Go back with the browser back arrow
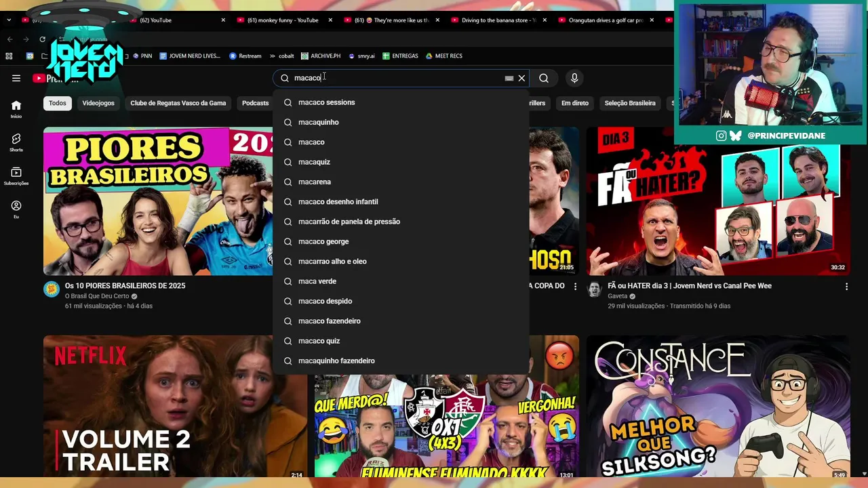Image resolution: width=868 pixels, height=488 pixels. [9, 39]
